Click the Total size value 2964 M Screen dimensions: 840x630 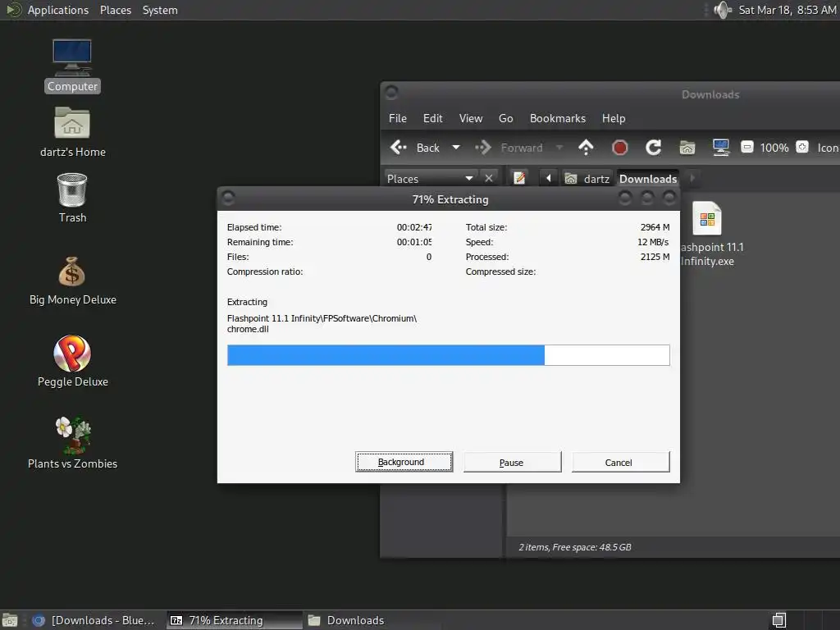655,227
